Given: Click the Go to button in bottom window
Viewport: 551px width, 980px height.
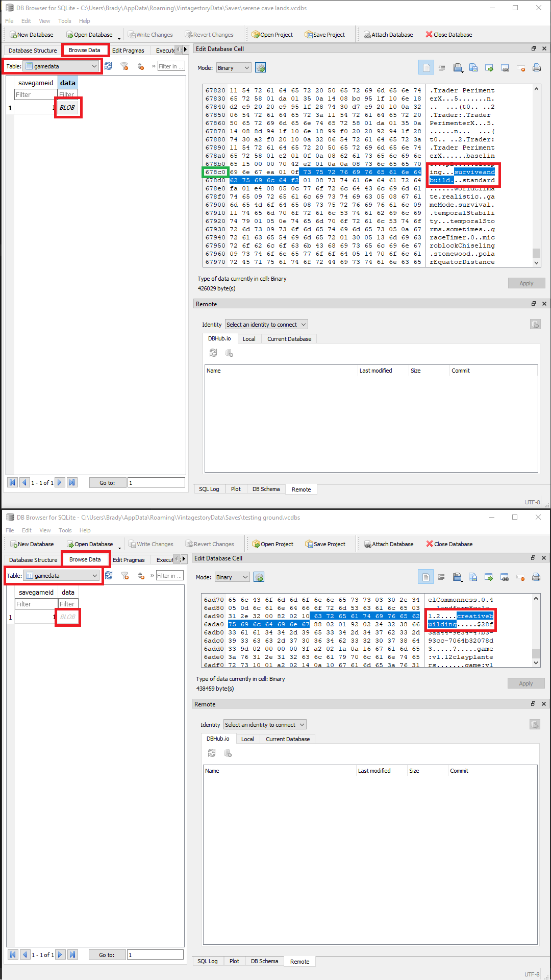Looking at the screenshot, I should 107,954.
